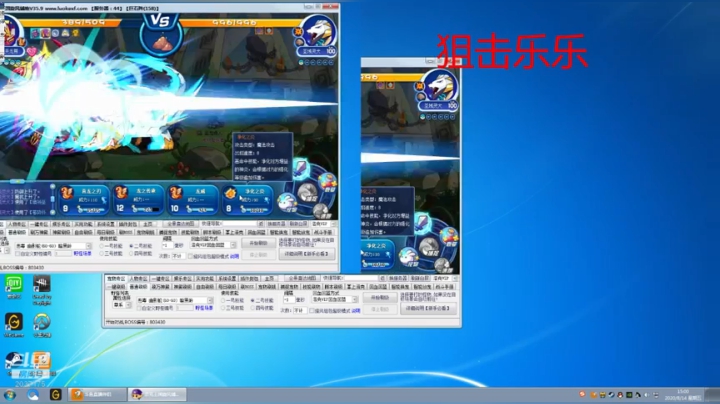Expand monster list dropdown in large window panel
720x404 pixels.
89,246
